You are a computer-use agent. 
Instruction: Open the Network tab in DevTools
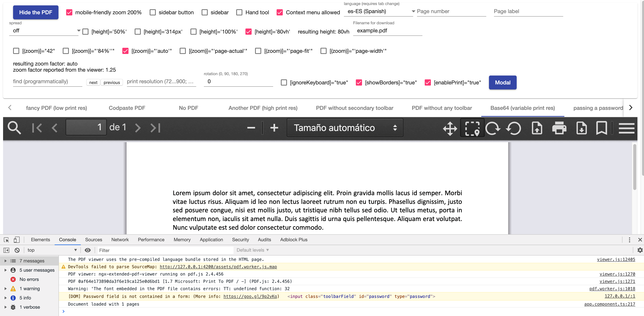pos(120,240)
